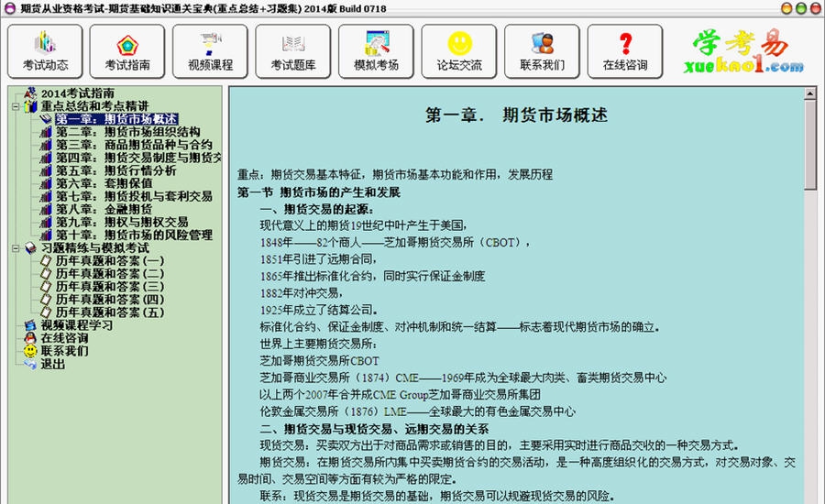The width and height of the screenshot is (825, 504).
Task: Open 历年真题和答案(三)
Action: (110, 287)
